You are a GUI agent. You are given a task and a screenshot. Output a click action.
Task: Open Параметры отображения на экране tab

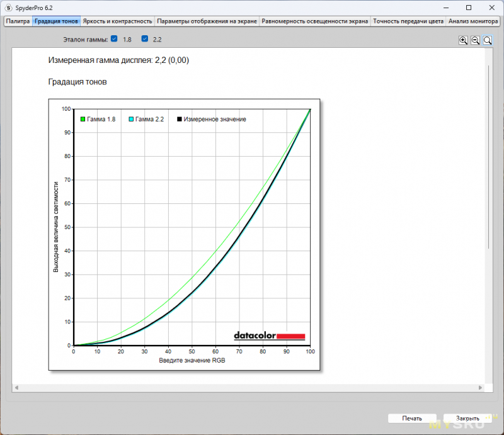[207, 21]
